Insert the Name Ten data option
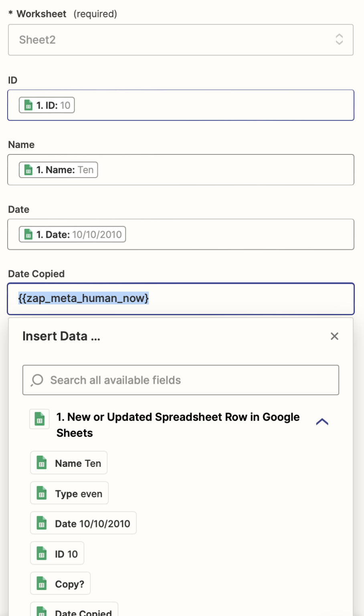Viewport: 364px width, 616px height. (69, 463)
